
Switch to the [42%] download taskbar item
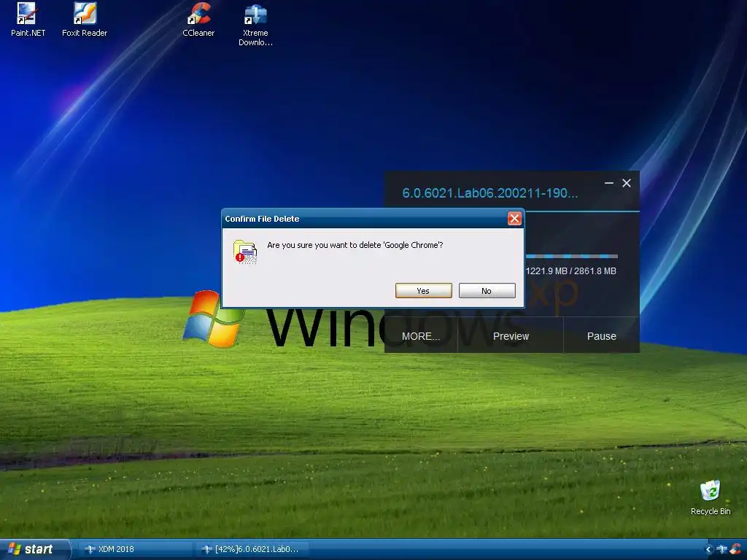pyautogui.click(x=253, y=549)
